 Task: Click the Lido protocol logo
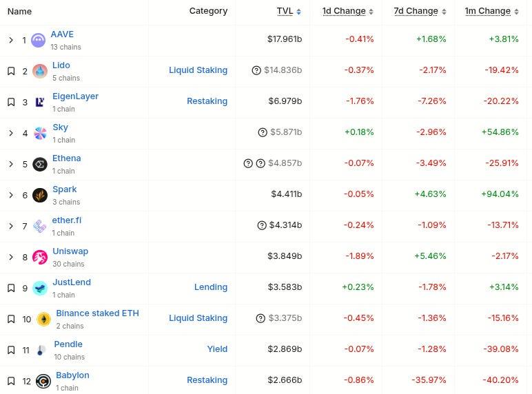click(41, 71)
